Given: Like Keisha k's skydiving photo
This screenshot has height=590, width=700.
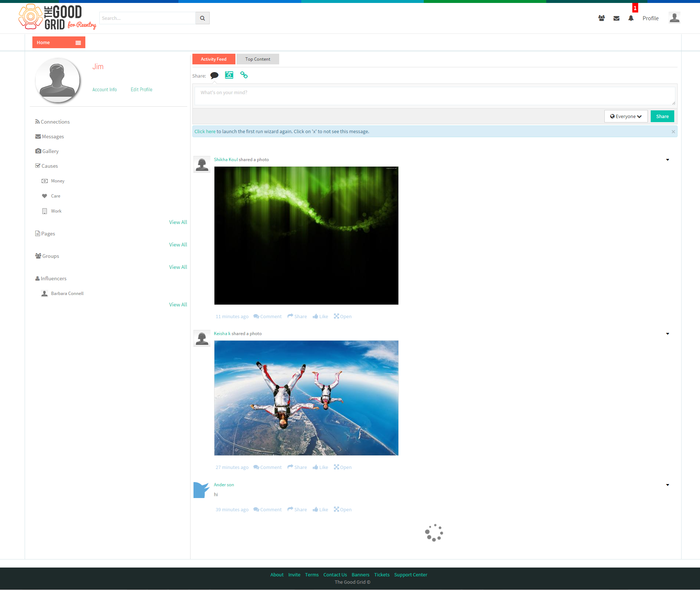Looking at the screenshot, I should (320, 467).
